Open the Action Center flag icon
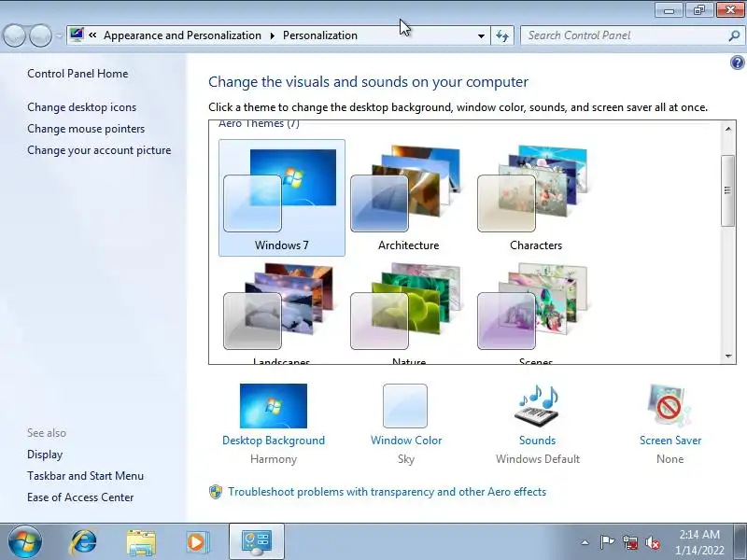This screenshot has width=747, height=560. tap(607, 542)
